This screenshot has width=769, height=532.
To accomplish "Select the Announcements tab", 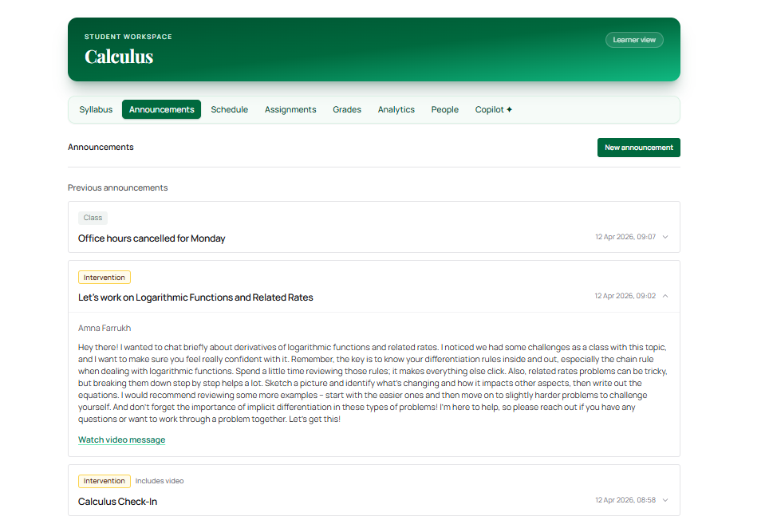I will [161, 109].
